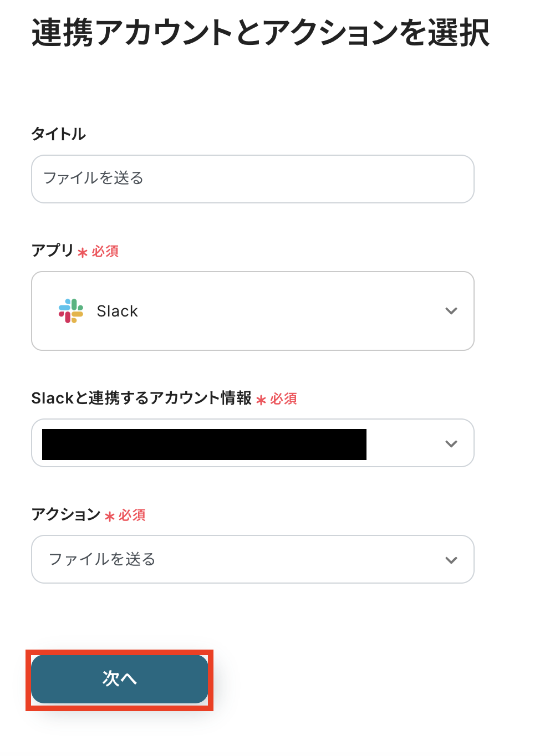Click the 必須 marker beside アカウント情報

(284, 399)
